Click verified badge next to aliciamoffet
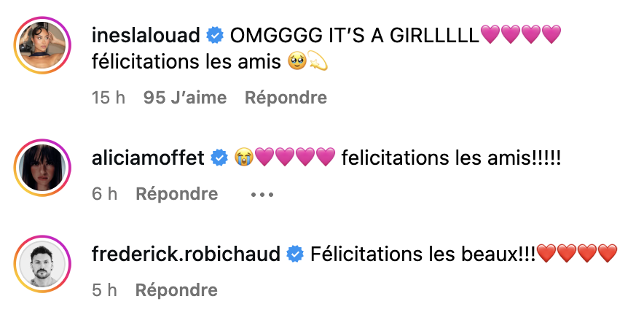The width and height of the screenshot is (644, 315). tap(219, 156)
